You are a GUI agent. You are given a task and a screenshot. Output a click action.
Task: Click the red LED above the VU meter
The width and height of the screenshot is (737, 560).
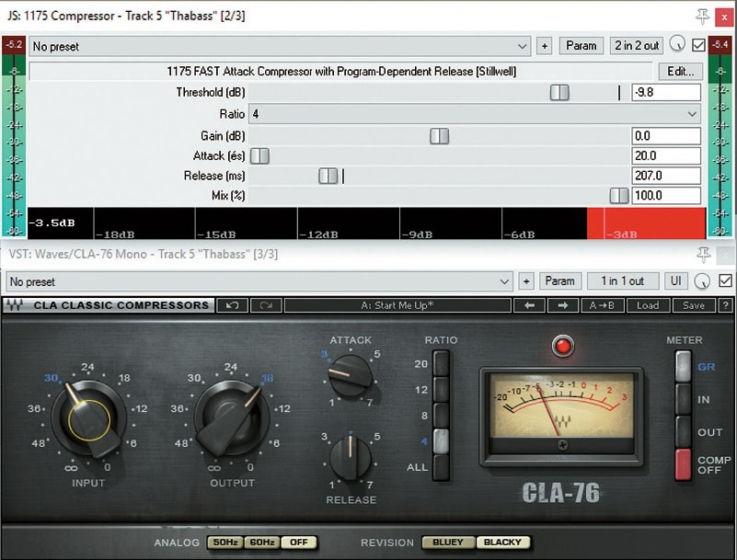pos(562,347)
